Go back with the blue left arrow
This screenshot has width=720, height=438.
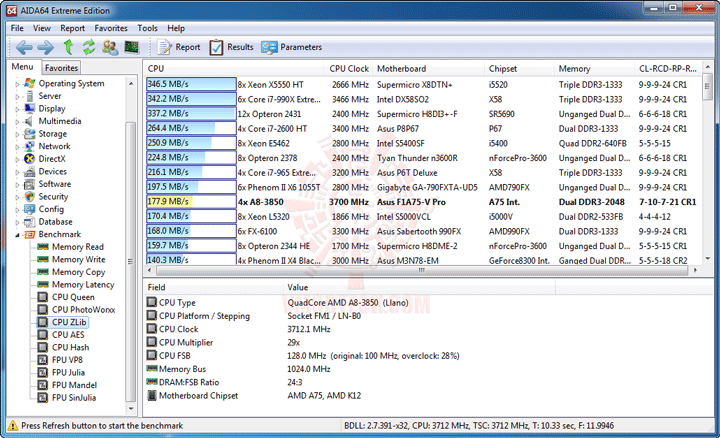pos(24,47)
